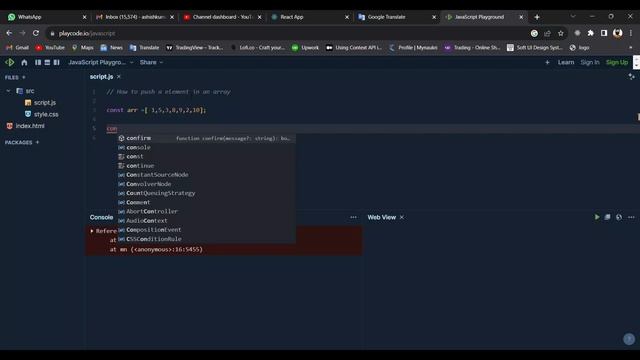
Task: Collapse the src folder tree
Action: [8, 91]
